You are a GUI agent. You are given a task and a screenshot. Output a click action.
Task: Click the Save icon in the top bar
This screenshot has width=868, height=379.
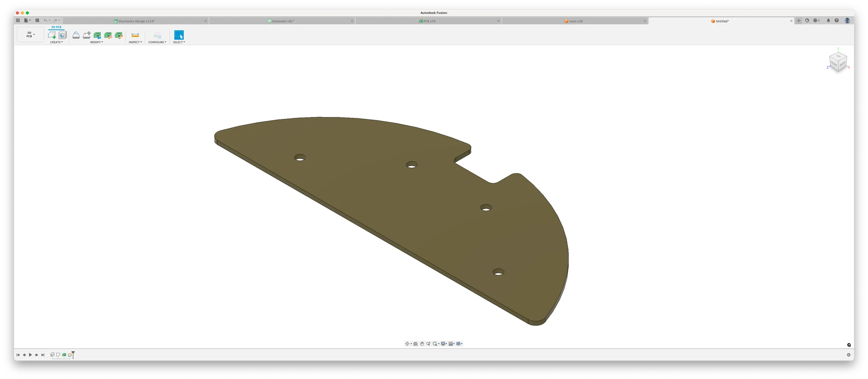[x=38, y=20]
